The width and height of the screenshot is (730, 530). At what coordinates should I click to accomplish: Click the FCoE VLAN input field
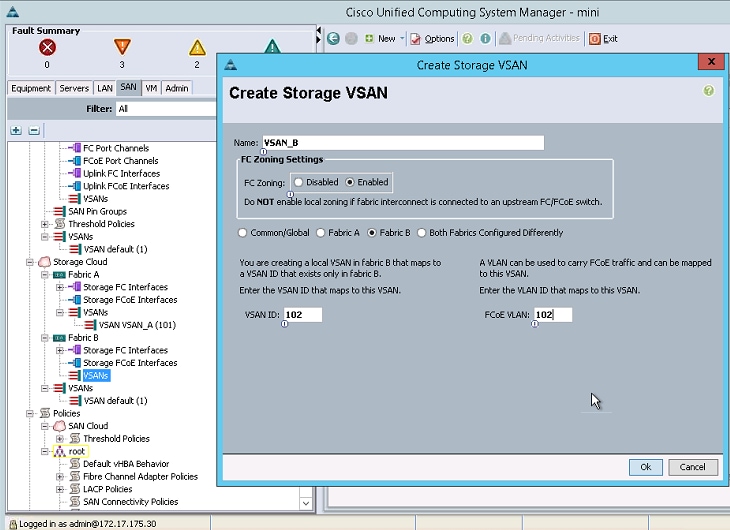[x=553, y=315]
